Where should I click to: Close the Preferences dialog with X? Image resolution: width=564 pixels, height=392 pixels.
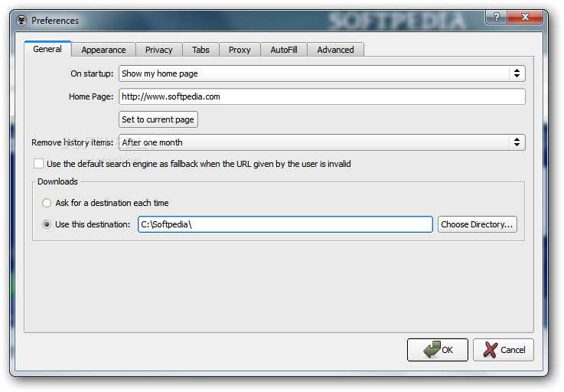tap(525, 17)
